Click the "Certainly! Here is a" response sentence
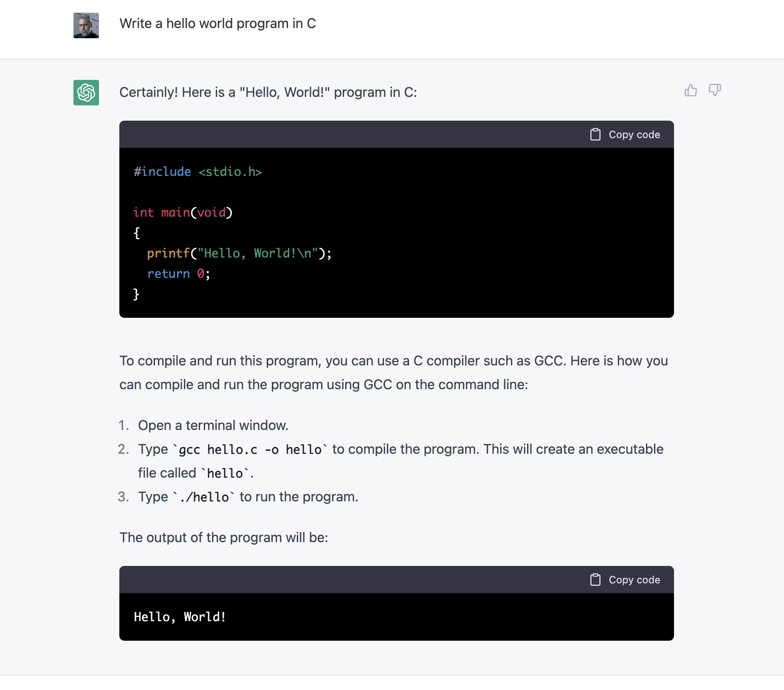Screen dimensions: 784x690 268,93
